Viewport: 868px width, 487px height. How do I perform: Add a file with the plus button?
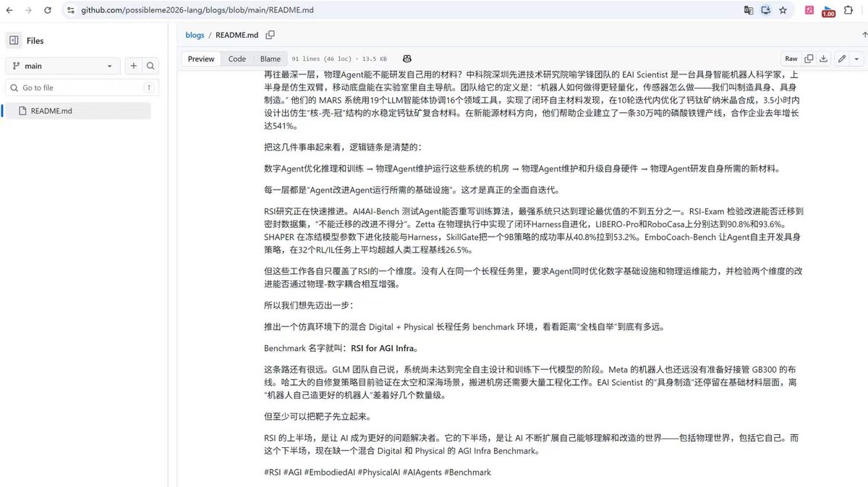pos(134,66)
